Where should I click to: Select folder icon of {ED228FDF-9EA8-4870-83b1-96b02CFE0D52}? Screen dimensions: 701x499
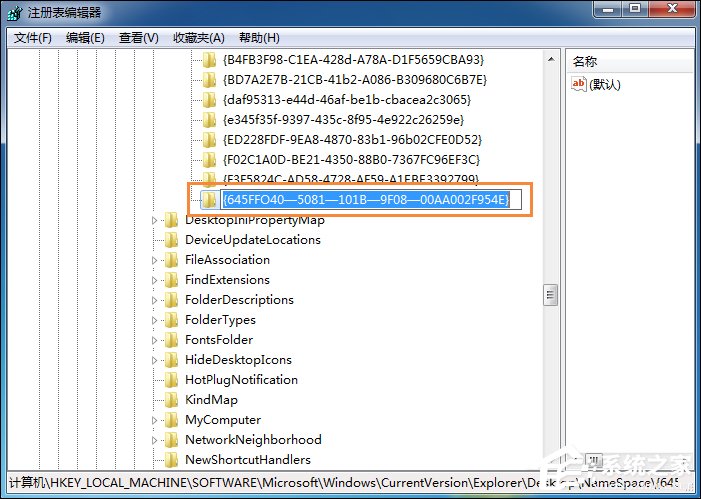(x=209, y=140)
